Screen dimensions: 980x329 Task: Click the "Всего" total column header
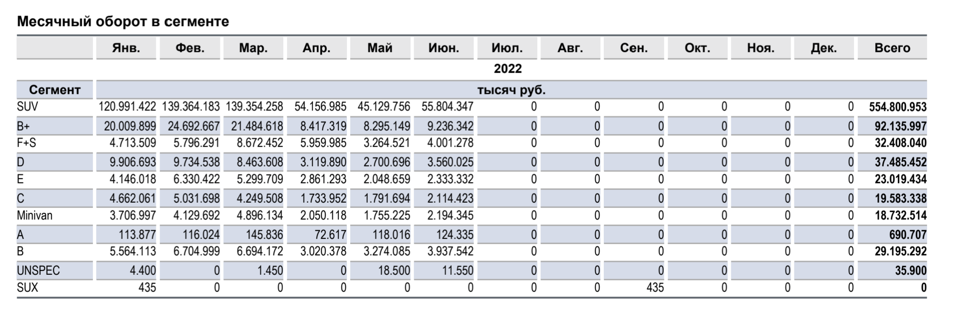pos(892,48)
